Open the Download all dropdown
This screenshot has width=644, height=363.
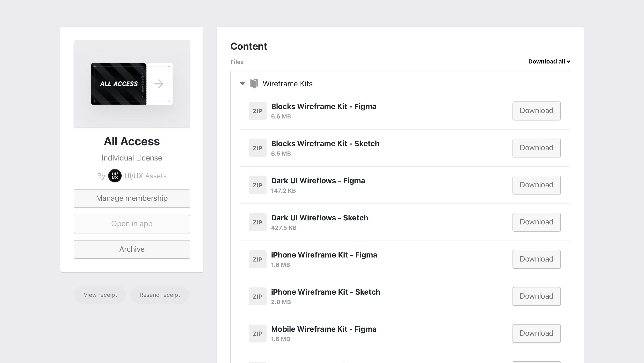(x=549, y=61)
